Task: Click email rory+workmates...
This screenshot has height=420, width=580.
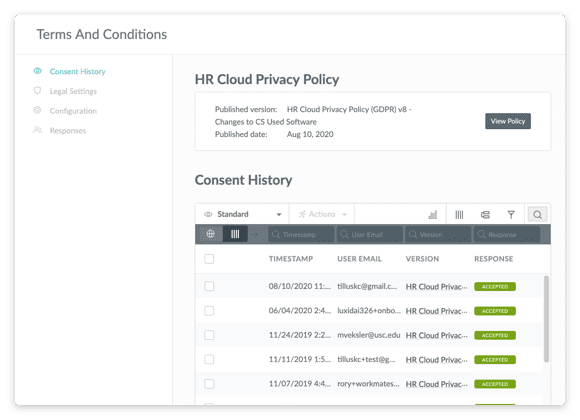Action: 368,384
